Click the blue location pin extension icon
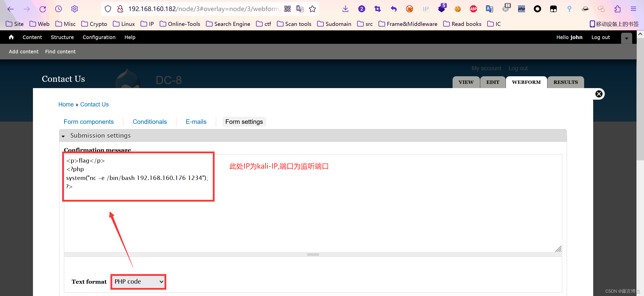The width and height of the screenshot is (644, 296). point(569,9)
